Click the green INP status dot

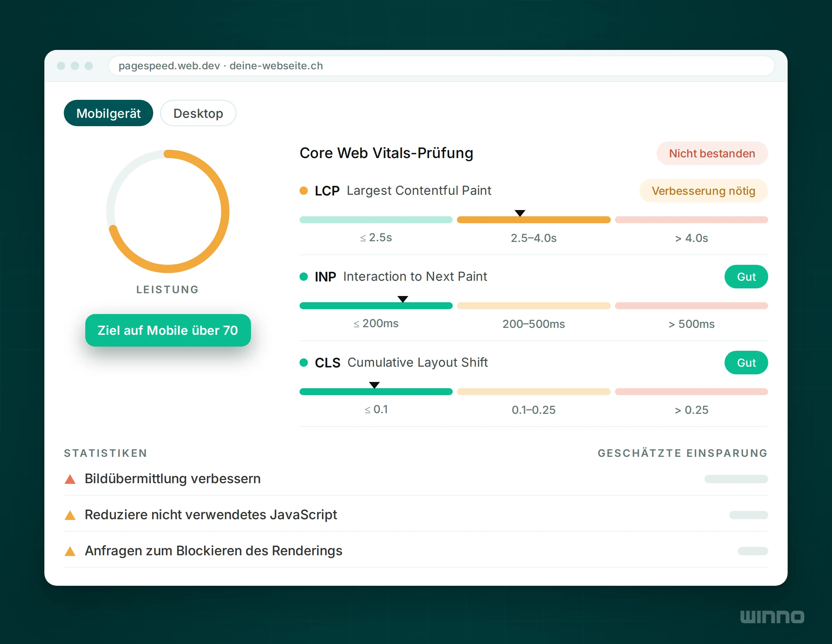point(304,277)
